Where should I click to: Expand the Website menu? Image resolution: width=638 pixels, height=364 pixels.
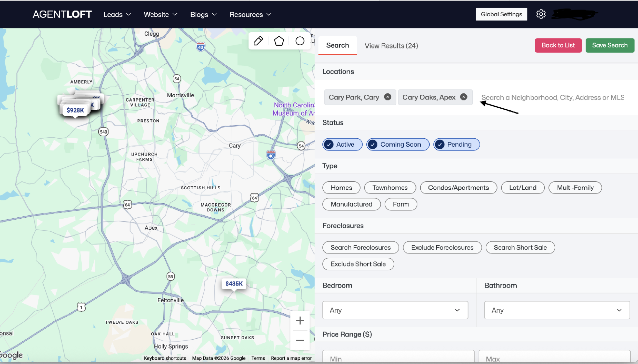[x=161, y=14]
